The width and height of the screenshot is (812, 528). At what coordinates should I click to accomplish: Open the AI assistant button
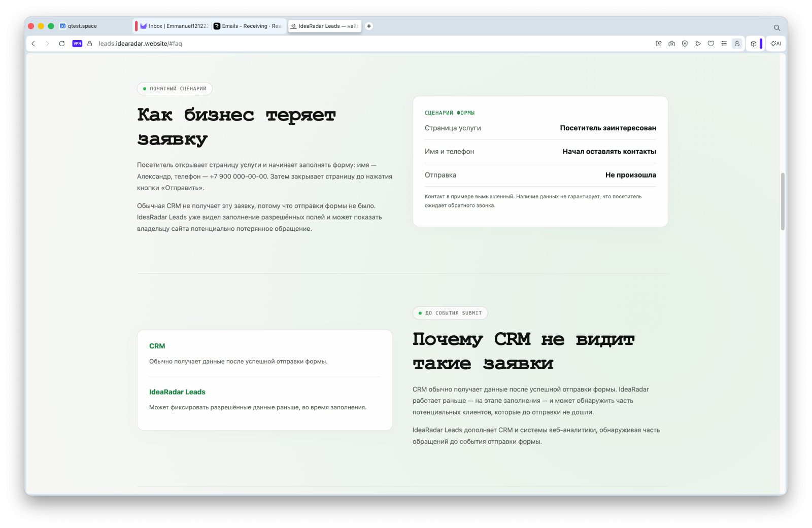pos(775,44)
